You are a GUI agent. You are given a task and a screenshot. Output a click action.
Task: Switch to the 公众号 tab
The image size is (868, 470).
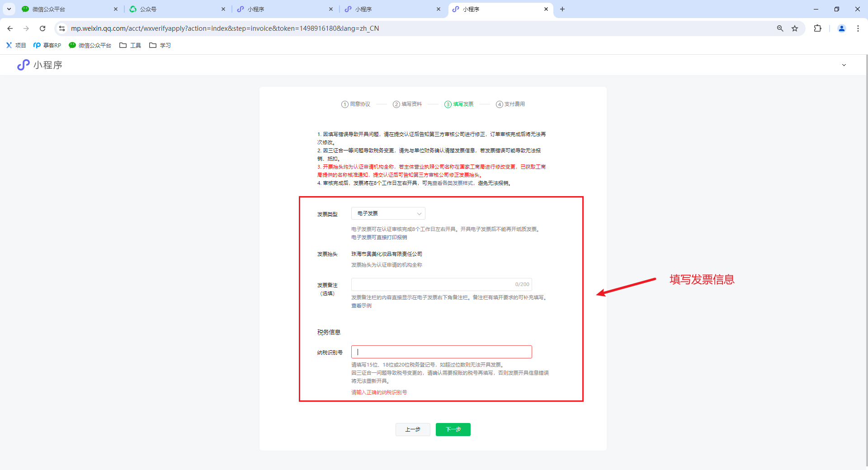[177, 9]
